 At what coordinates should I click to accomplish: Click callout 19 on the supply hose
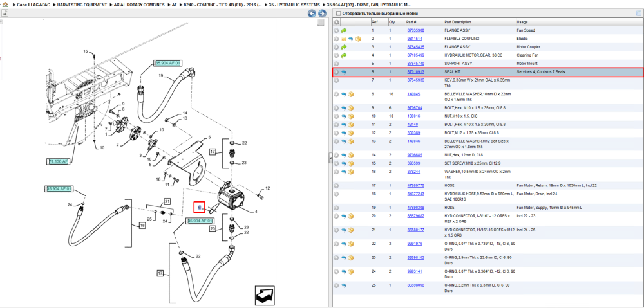pos(161,75)
